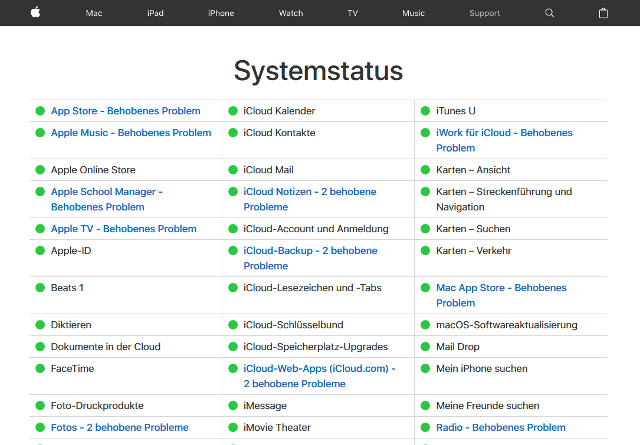Viewport: 640px width, 445px height.
Task: Click green status dot beside iCloud Mail
Action: pos(233,170)
